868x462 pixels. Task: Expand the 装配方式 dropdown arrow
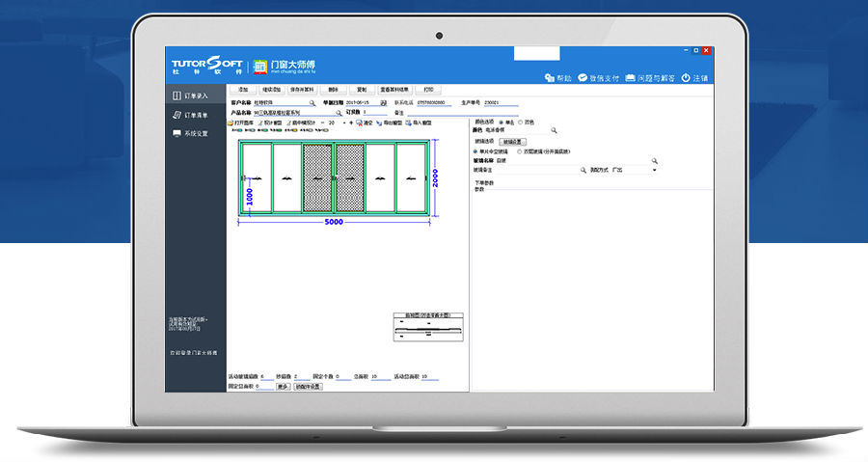coord(654,170)
